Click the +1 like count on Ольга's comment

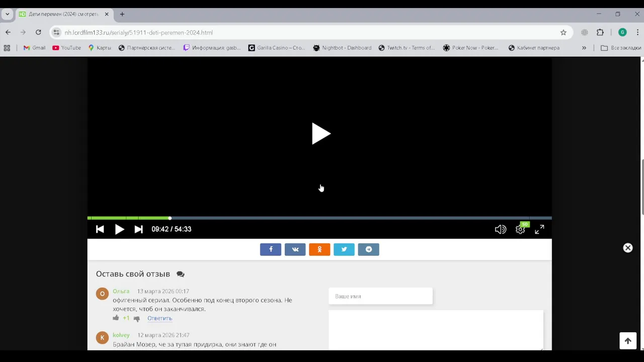(126, 318)
